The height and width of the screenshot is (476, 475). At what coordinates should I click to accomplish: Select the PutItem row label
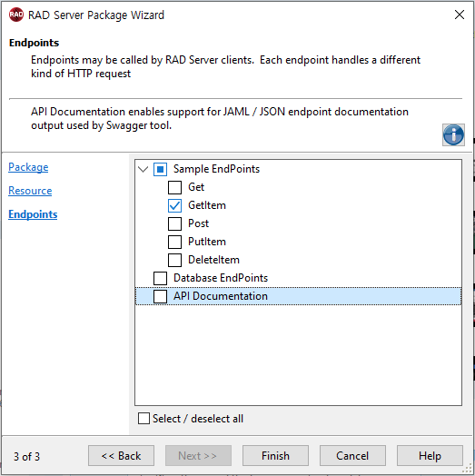click(207, 242)
